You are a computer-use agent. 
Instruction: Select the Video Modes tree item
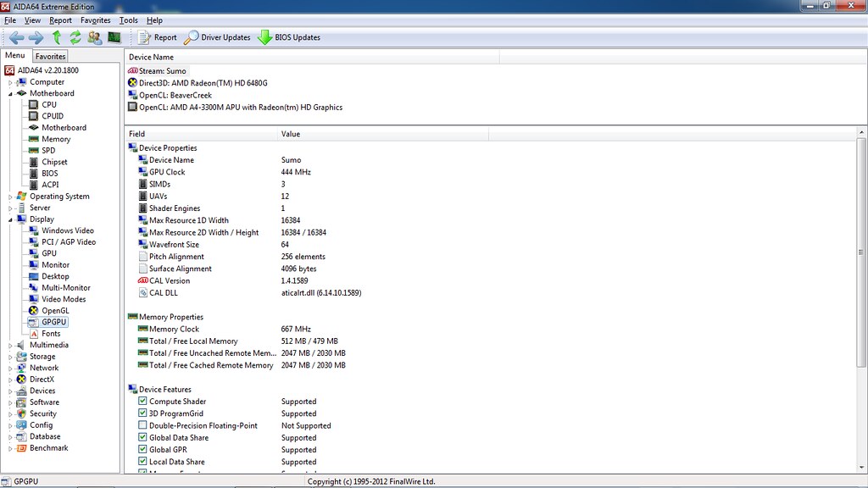[x=64, y=299]
